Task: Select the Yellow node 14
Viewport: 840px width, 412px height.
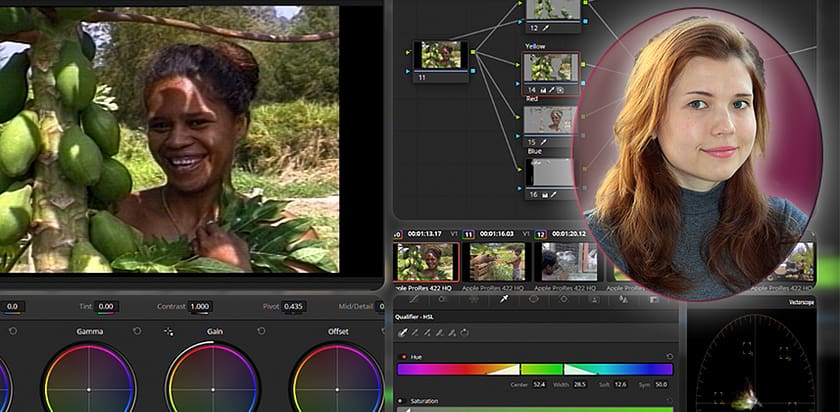Action: 551,73
